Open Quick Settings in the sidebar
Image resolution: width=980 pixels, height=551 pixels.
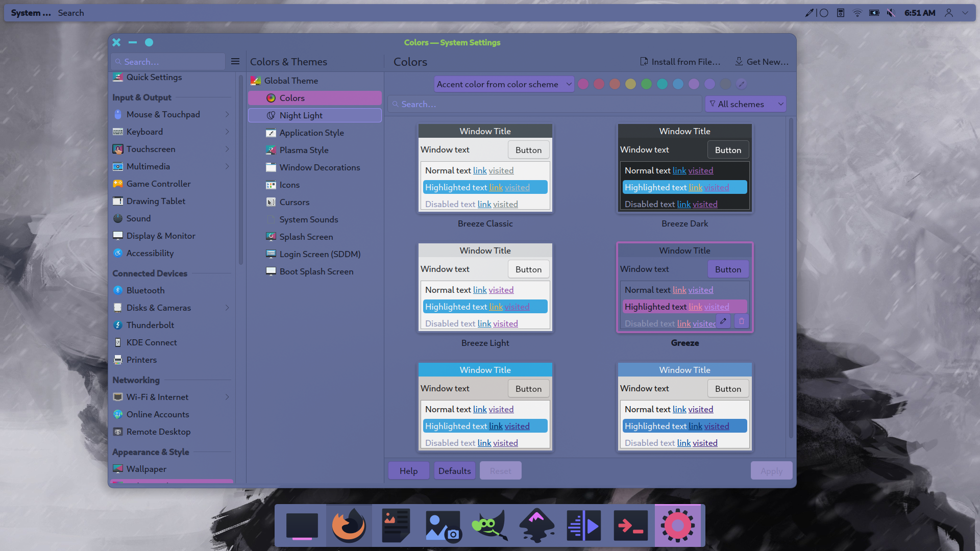pos(171,77)
